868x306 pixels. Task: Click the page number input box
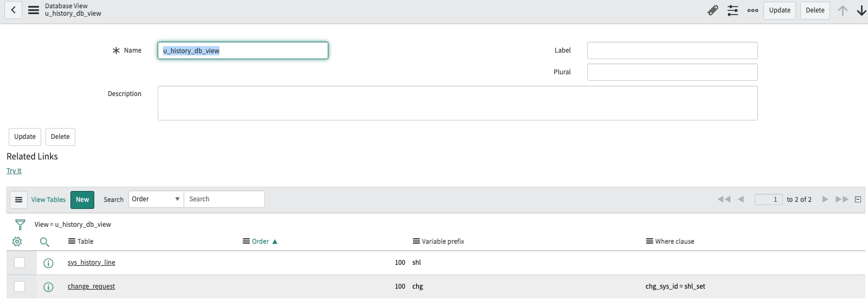tap(768, 200)
